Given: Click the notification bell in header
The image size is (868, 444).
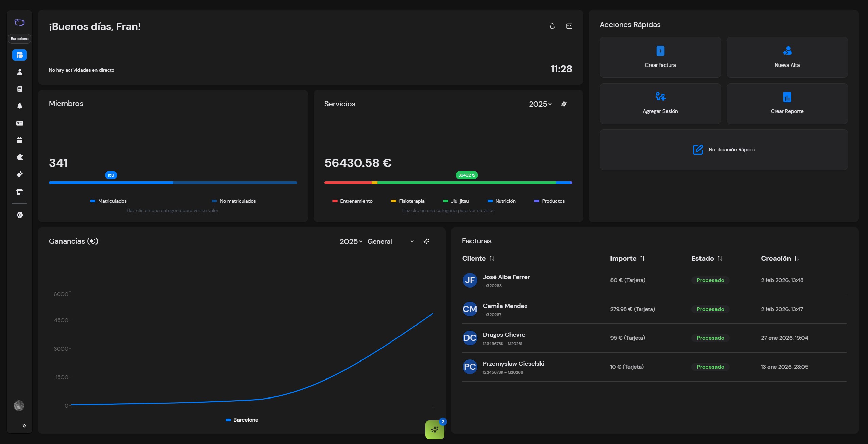Looking at the screenshot, I should (552, 26).
